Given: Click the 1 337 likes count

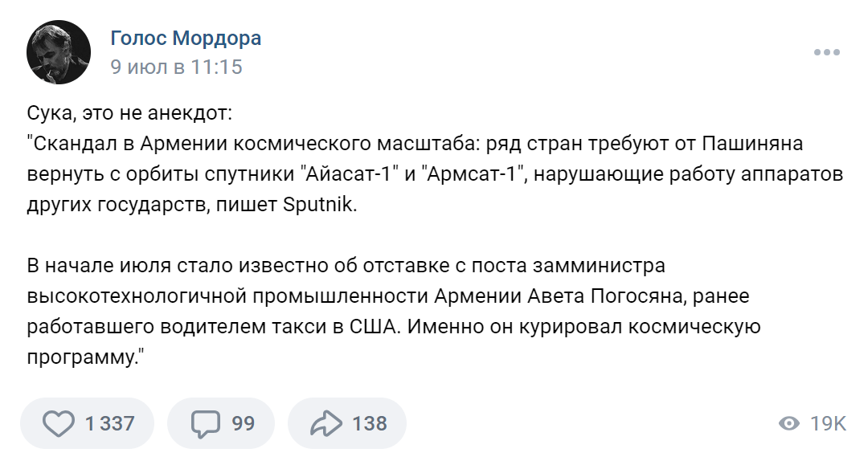Looking at the screenshot, I should [x=110, y=423].
